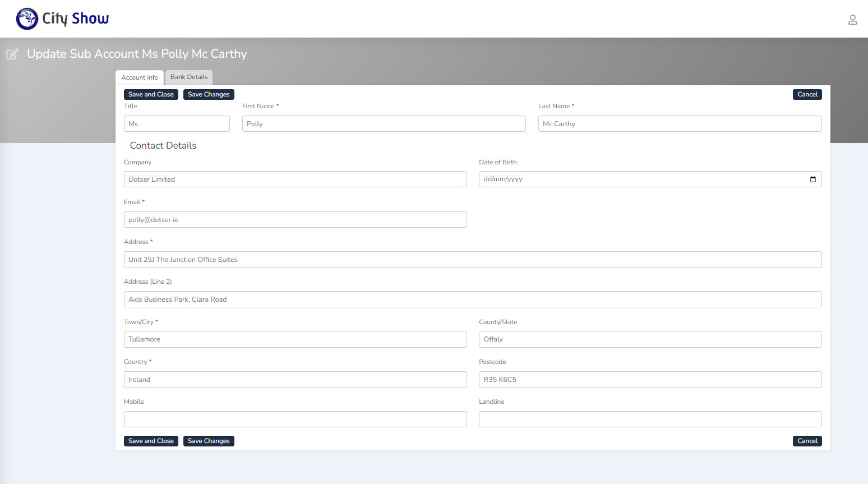Screen dimensions: 868x484
Task: Select the Last Name input box
Action: pos(680,124)
